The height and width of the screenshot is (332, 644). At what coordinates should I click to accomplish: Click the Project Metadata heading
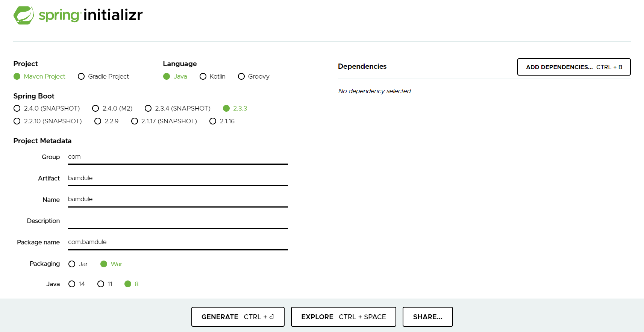[42, 141]
